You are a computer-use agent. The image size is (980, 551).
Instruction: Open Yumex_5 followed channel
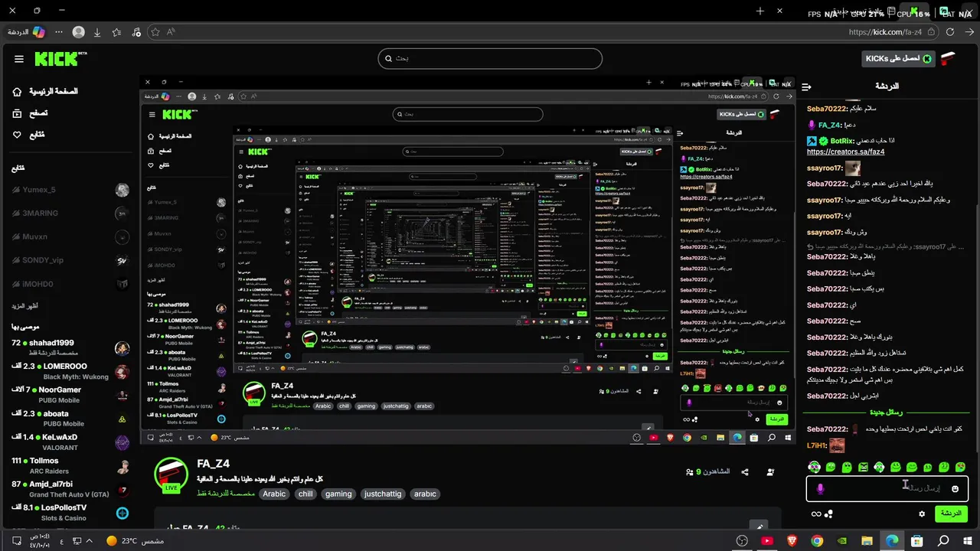pyautogui.click(x=70, y=190)
